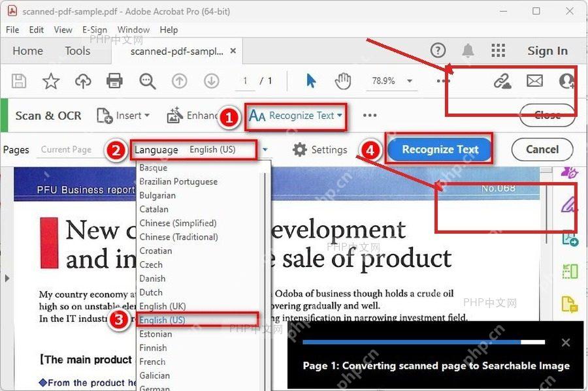Select Brazilian Portuguese language
The width and height of the screenshot is (588, 391).
(178, 181)
